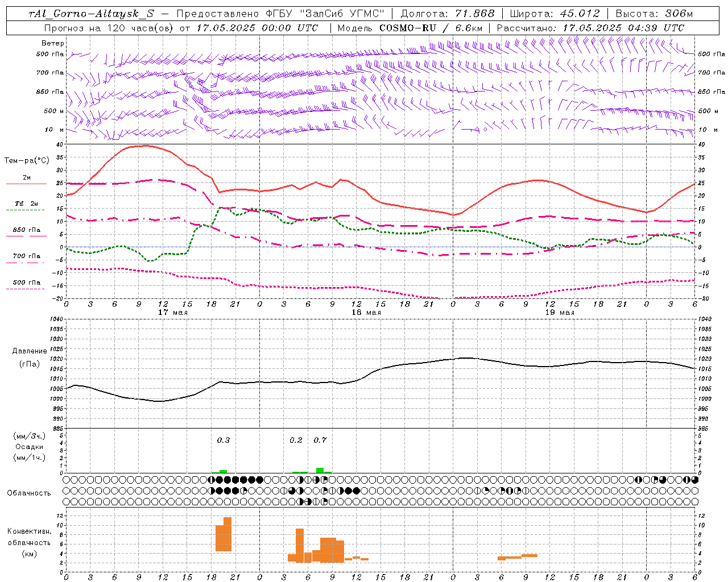The height and width of the screenshot is (582, 728).
Task: Click green precipitation bar below 0.3 value
Action: click(x=224, y=471)
